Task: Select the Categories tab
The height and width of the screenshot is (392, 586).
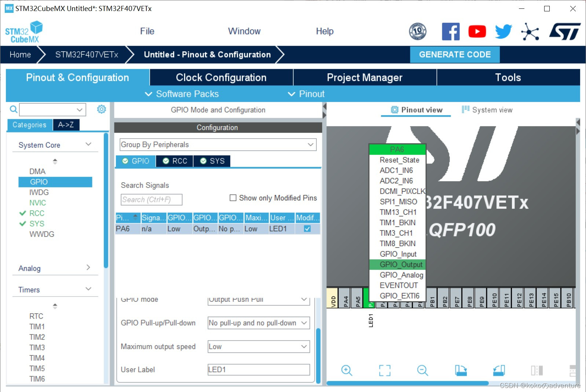Action: (x=30, y=125)
